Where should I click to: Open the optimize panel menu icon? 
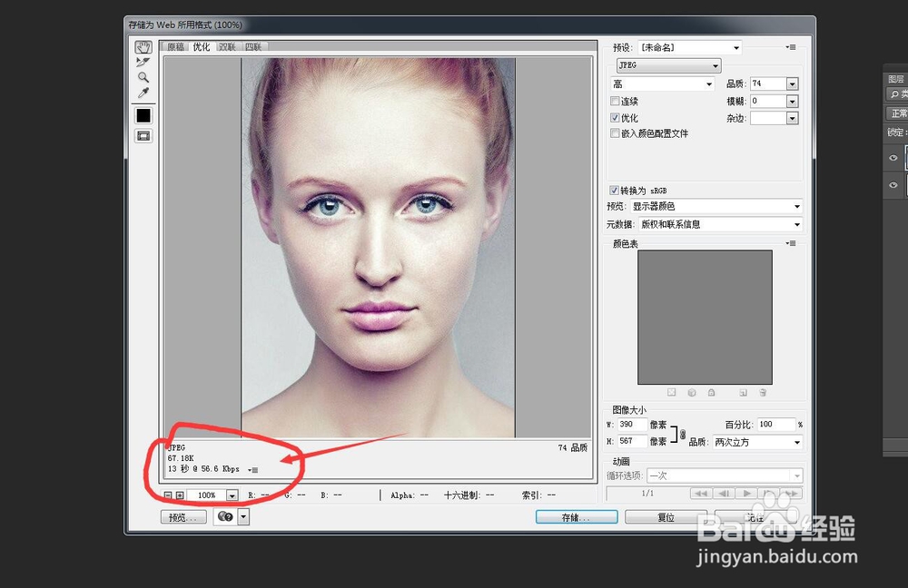(x=791, y=47)
